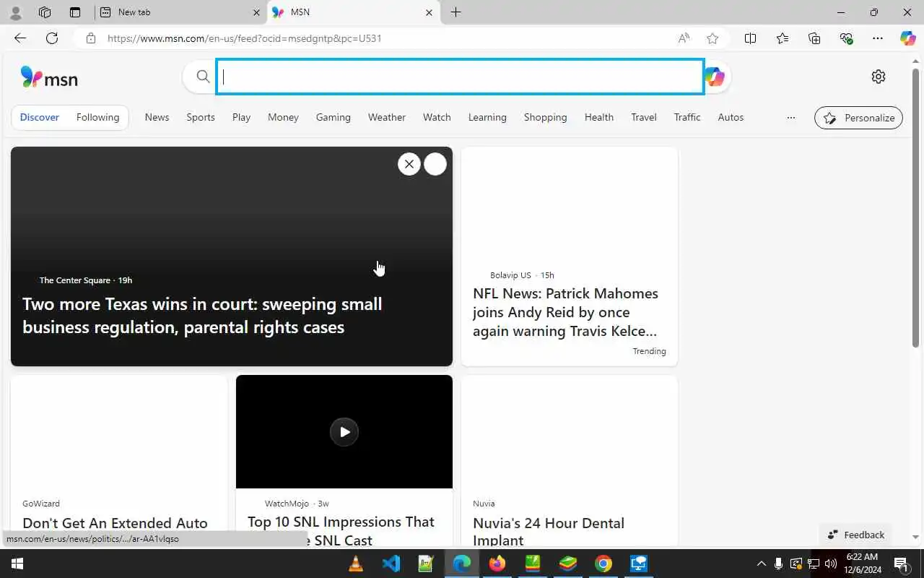Show hidden system tray icons
Viewport: 924px width, 578px height.
[x=761, y=564]
